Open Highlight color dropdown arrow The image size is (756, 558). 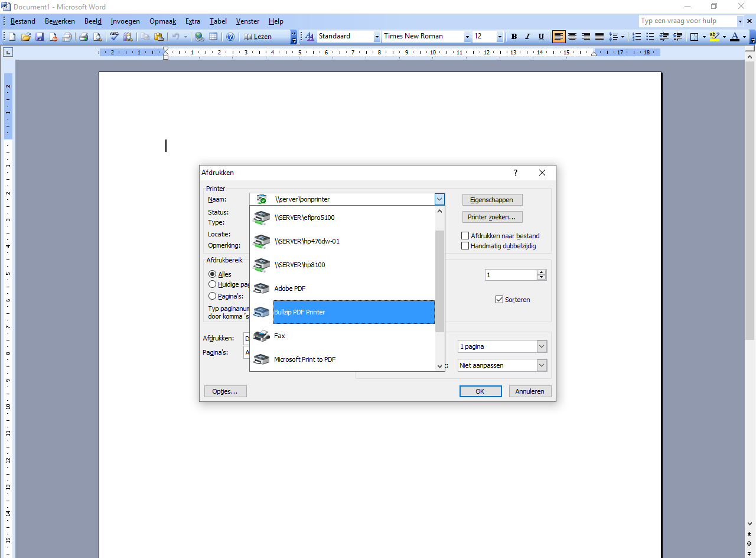click(x=724, y=37)
